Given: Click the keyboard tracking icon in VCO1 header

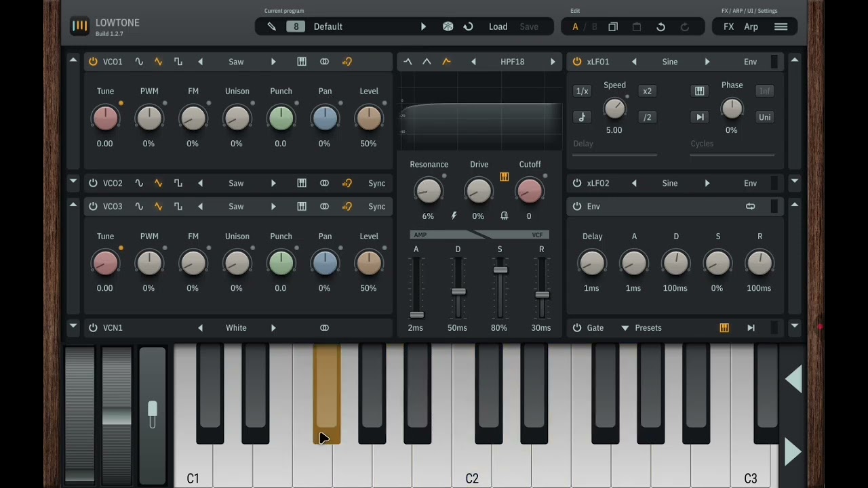Looking at the screenshot, I should (x=302, y=62).
